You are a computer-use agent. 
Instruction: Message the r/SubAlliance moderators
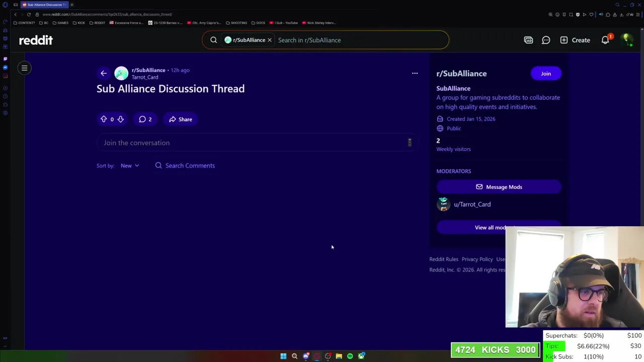point(499,187)
